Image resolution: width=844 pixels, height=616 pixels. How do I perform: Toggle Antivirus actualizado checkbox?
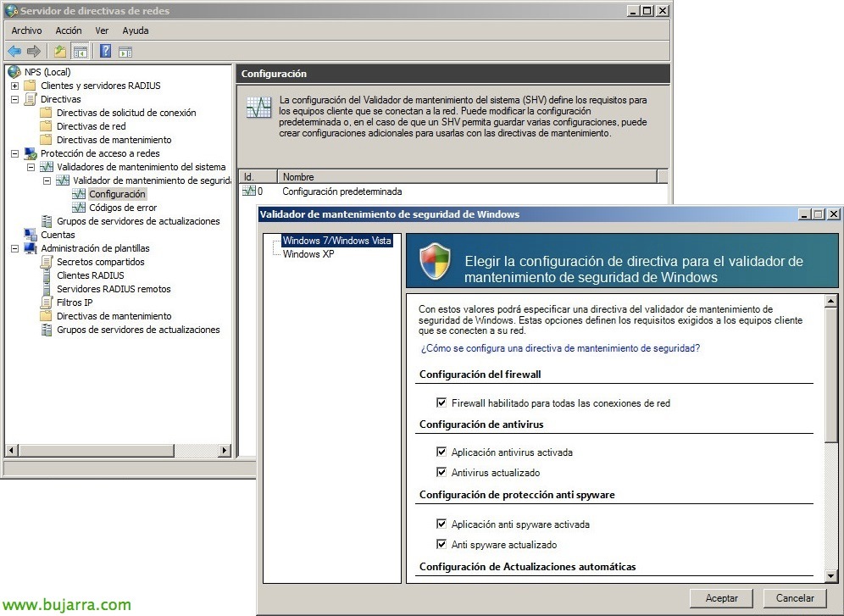441,472
